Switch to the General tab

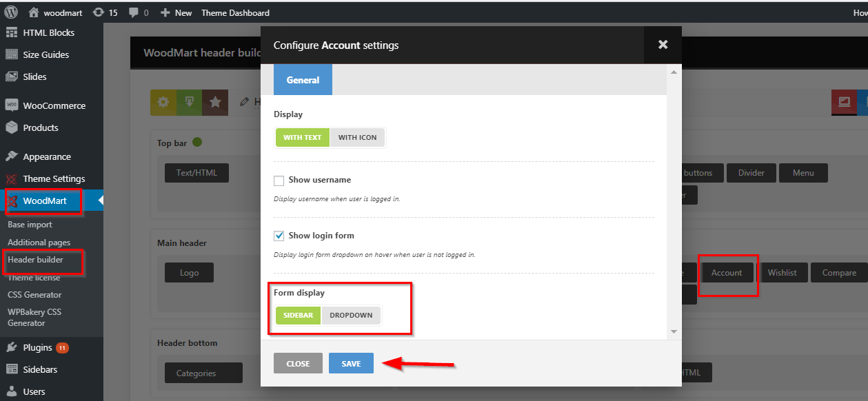(303, 80)
